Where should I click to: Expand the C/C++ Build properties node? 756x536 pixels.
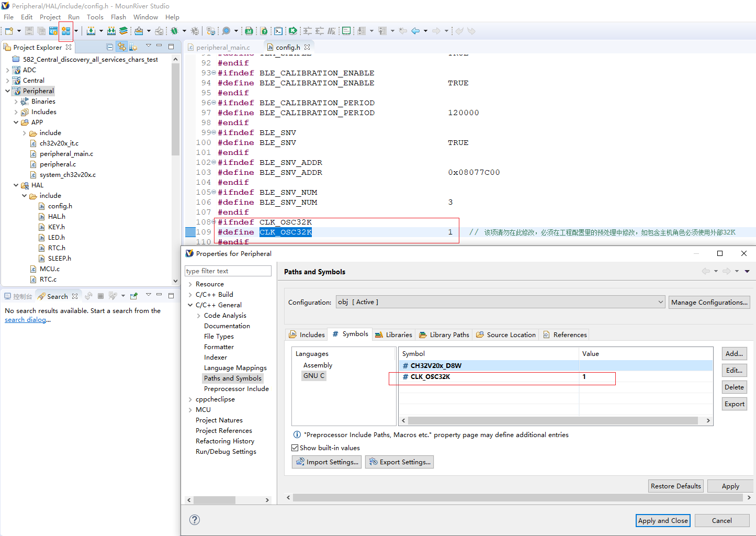tap(190, 295)
